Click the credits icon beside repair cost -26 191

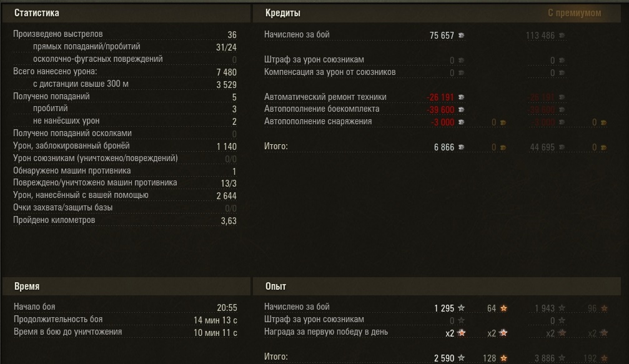coord(462,97)
